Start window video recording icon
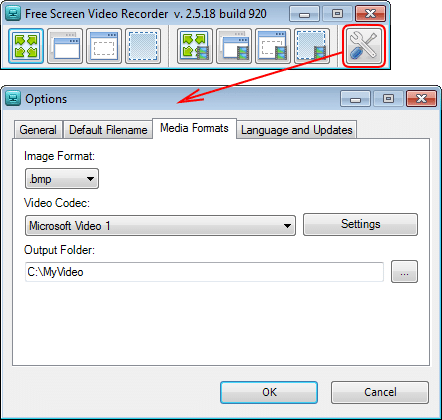 coord(234,46)
